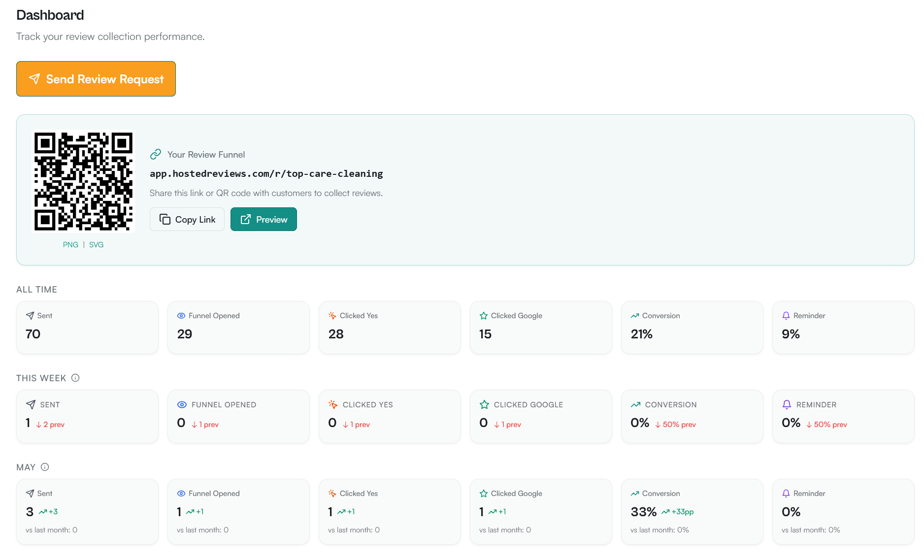
Task: Click the 'Your Review Funnel' label
Action: point(206,155)
